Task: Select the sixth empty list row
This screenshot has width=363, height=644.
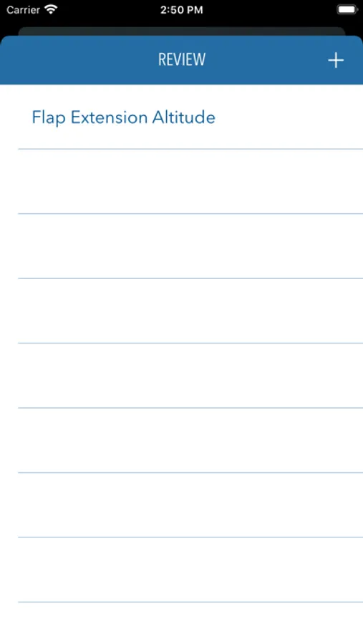Action: point(181,505)
